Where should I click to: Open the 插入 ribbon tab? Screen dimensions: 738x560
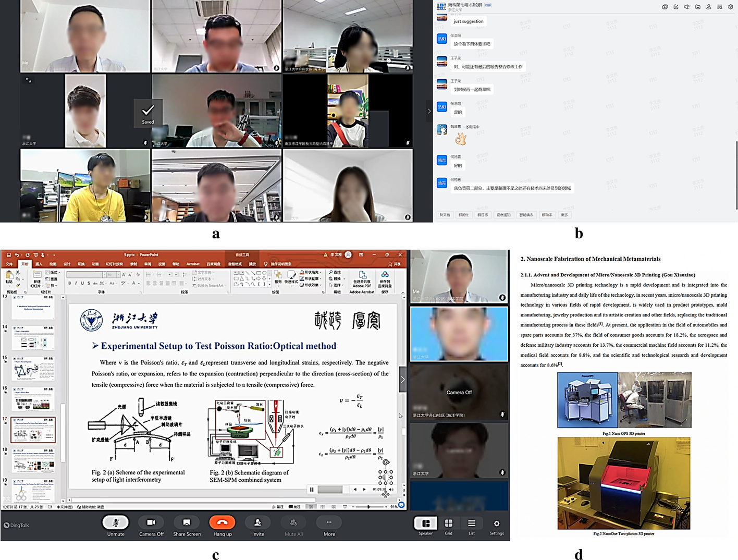pyautogui.click(x=39, y=264)
